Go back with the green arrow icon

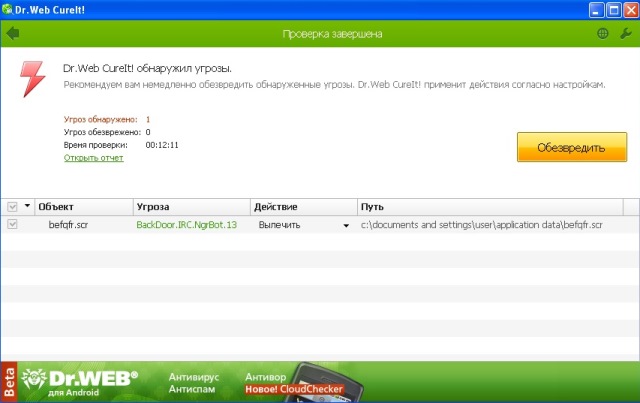pos(13,33)
